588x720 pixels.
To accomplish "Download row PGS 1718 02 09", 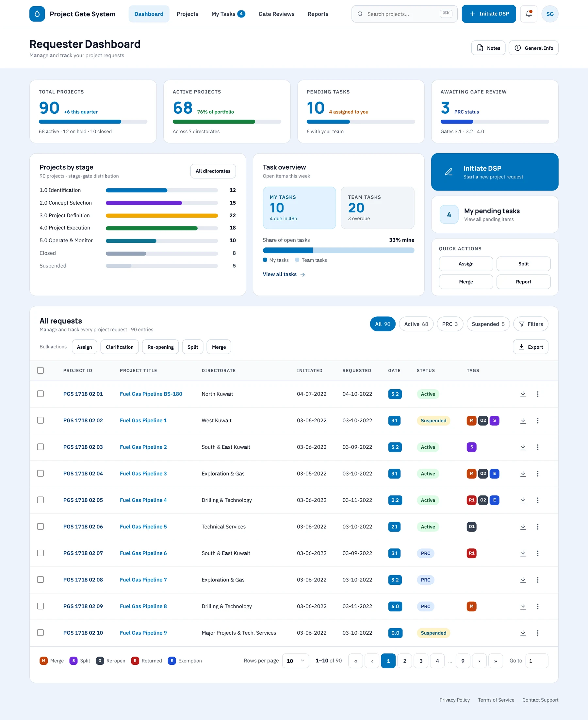I will (x=523, y=606).
